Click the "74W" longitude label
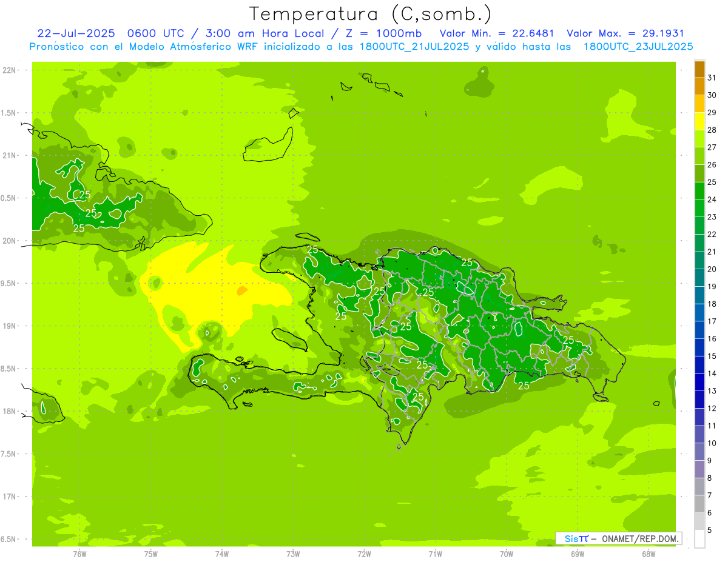This screenshot has height=562, width=728. click(x=222, y=554)
